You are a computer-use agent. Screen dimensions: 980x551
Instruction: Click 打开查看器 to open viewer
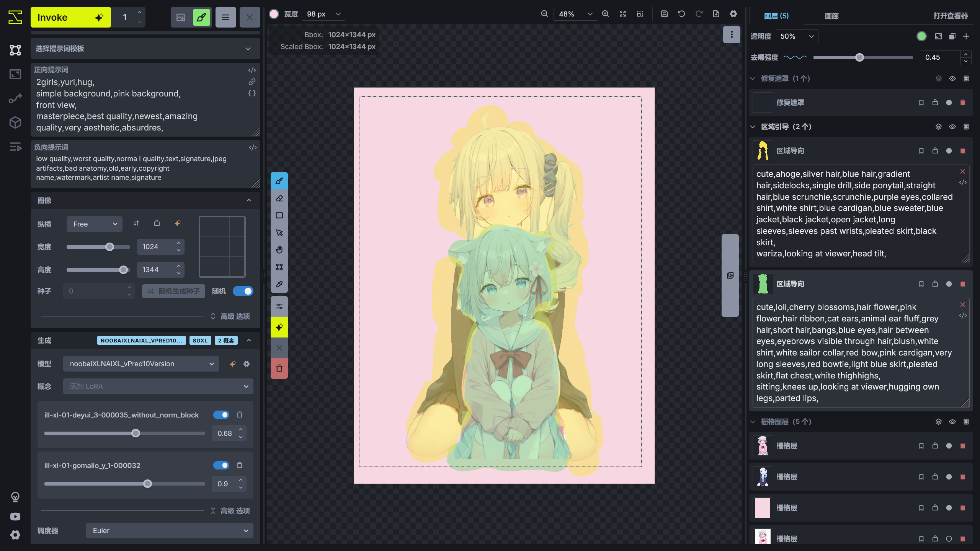[x=950, y=16]
